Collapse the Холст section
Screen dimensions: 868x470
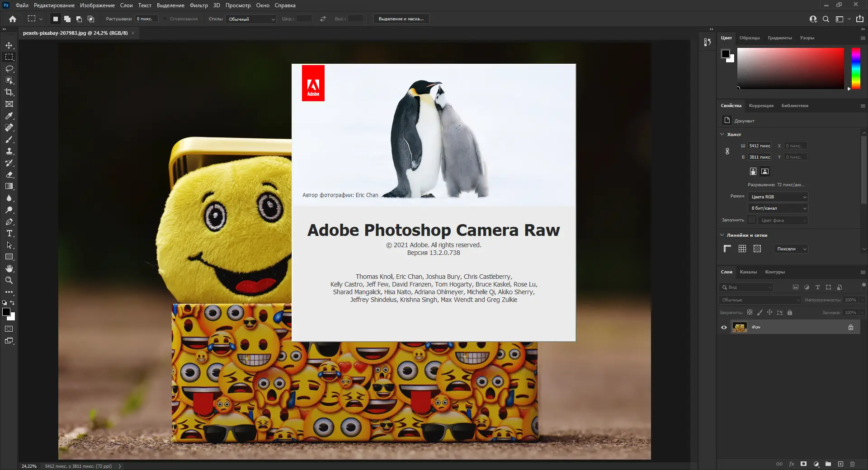coord(722,134)
